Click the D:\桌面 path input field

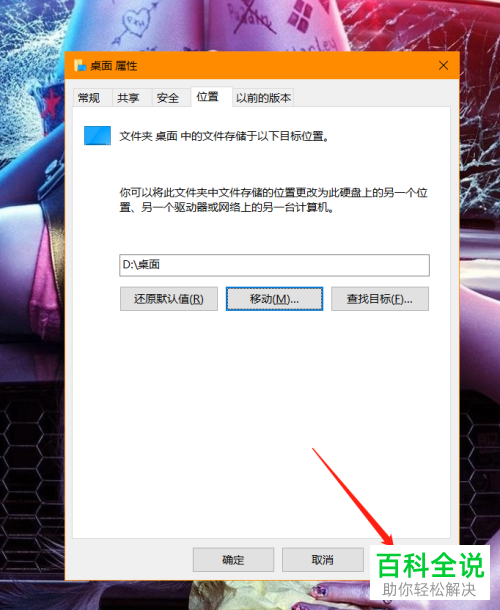pyautogui.click(x=274, y=265)
